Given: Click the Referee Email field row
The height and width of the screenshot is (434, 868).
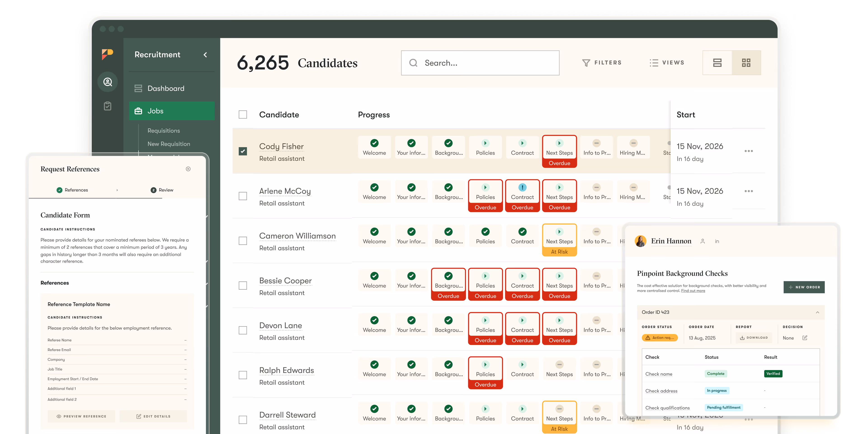Looking at the screenshot, I should 117,350.
